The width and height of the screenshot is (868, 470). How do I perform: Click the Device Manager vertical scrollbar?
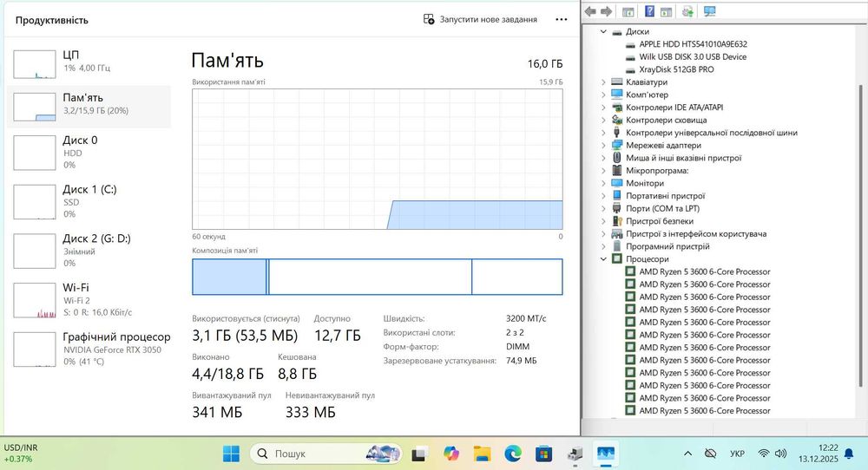pos(861,235)
